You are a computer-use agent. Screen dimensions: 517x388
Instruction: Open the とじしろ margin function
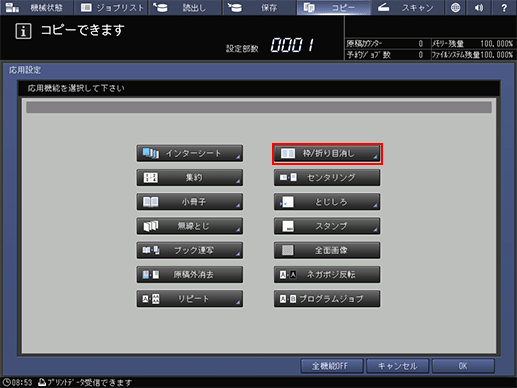pyautogui.click(x=327, y=202)
